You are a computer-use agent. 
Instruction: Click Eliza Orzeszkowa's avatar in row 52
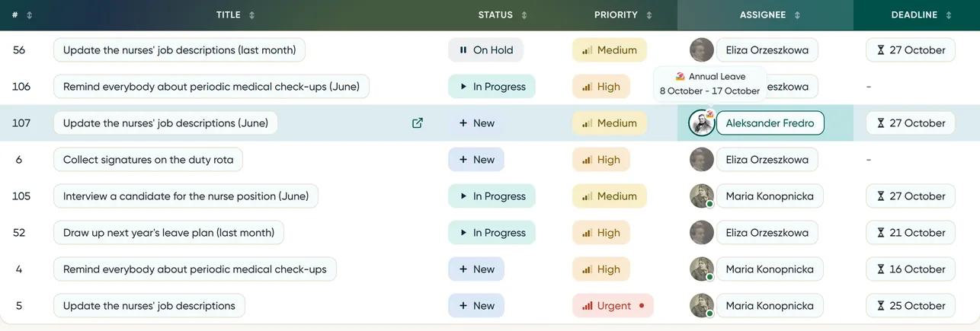(702, 233)
